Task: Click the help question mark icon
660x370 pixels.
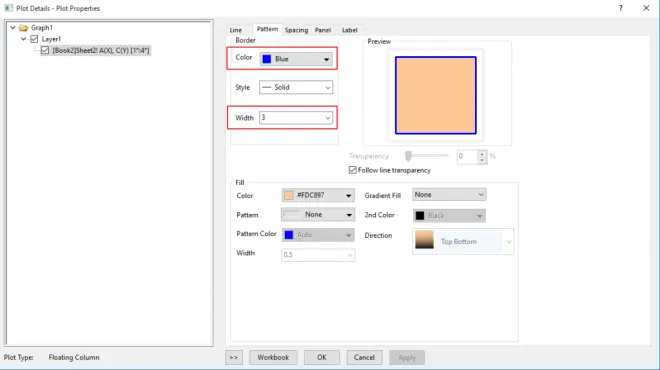Action: coord(621,8)
